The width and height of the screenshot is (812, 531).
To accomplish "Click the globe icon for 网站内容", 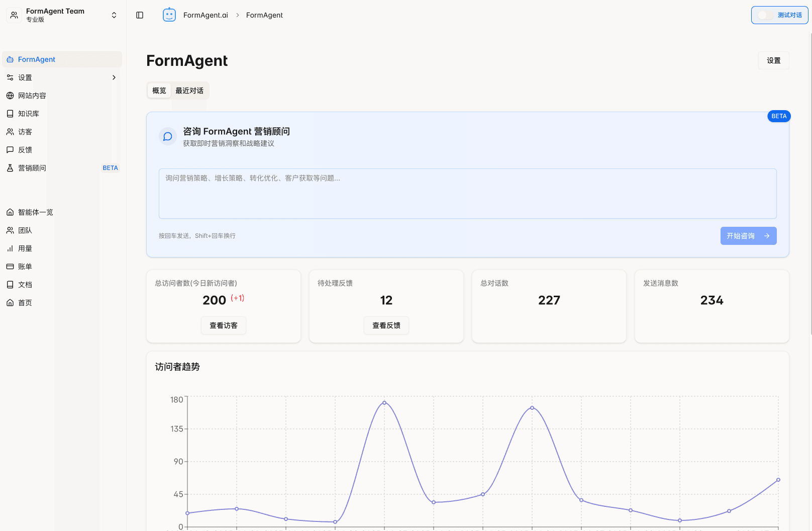I will click(10, 96).
